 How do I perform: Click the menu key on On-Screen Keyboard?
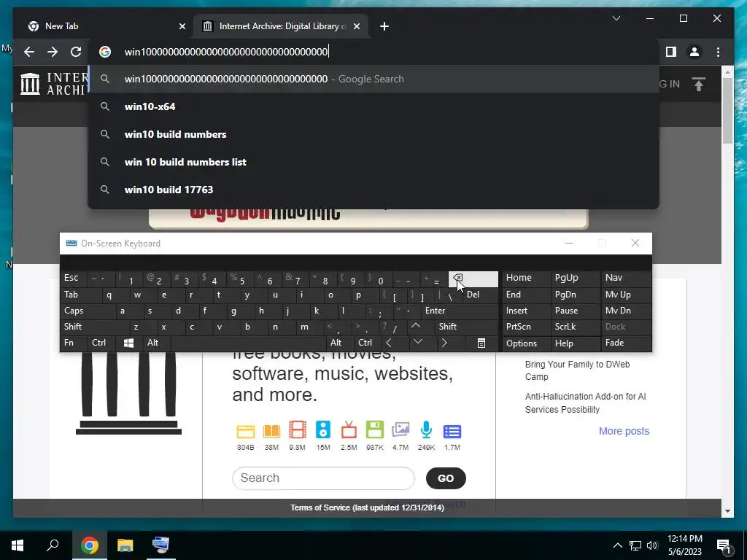(481, 343)
